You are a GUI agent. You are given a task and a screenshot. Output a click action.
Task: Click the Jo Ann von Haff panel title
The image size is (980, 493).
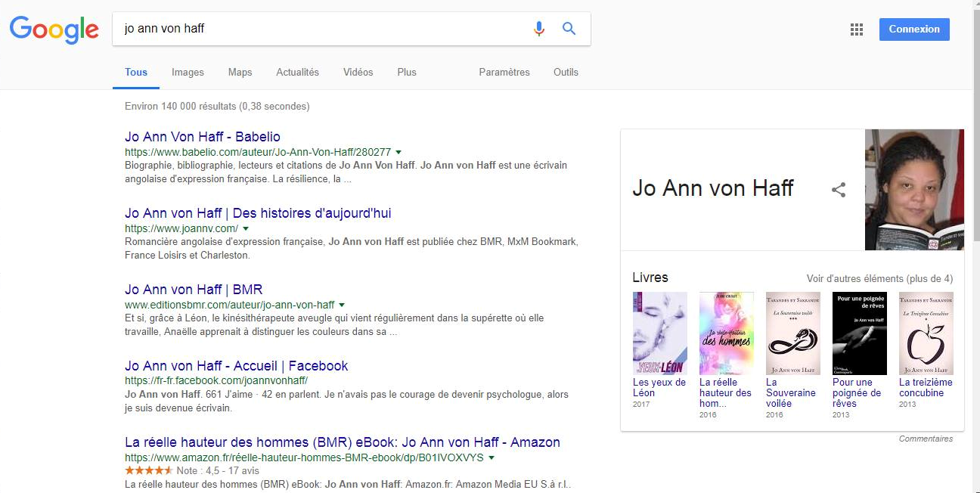(x=713, y=188)
